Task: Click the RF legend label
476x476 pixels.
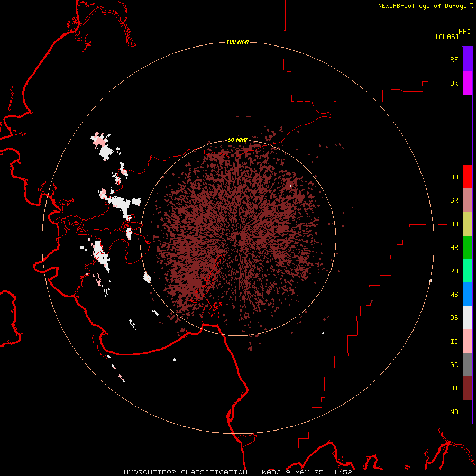Action: click(x=454, y=59)
